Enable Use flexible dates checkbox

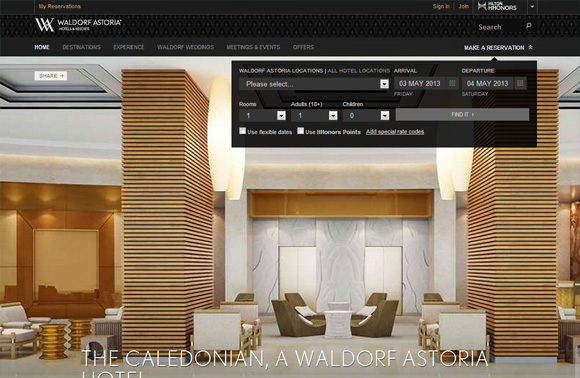tap(243, 131)
